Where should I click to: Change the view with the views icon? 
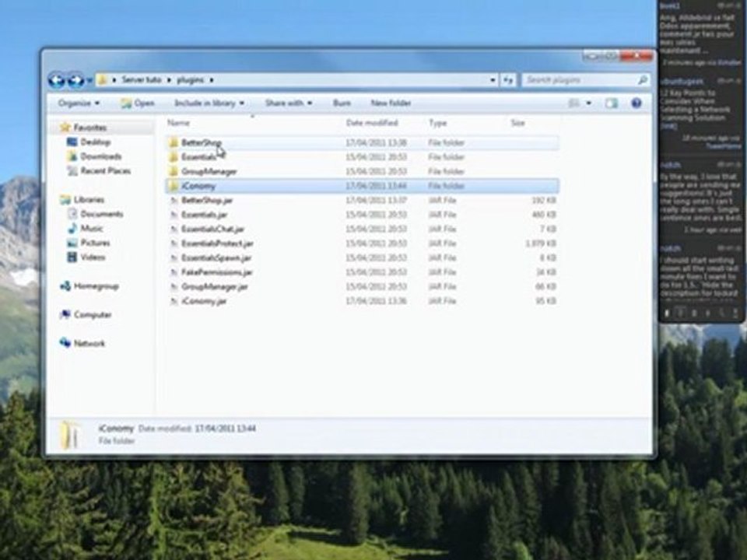coord(574,103)
